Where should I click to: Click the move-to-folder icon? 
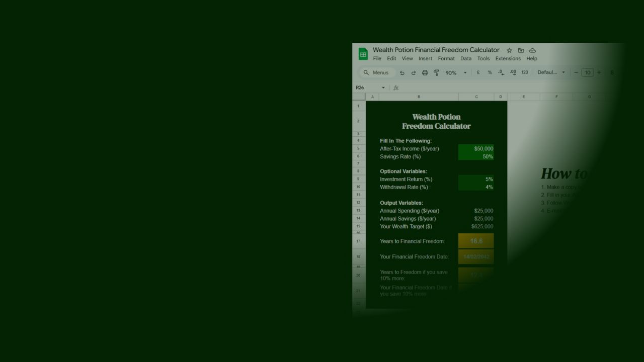pos(521,50)
